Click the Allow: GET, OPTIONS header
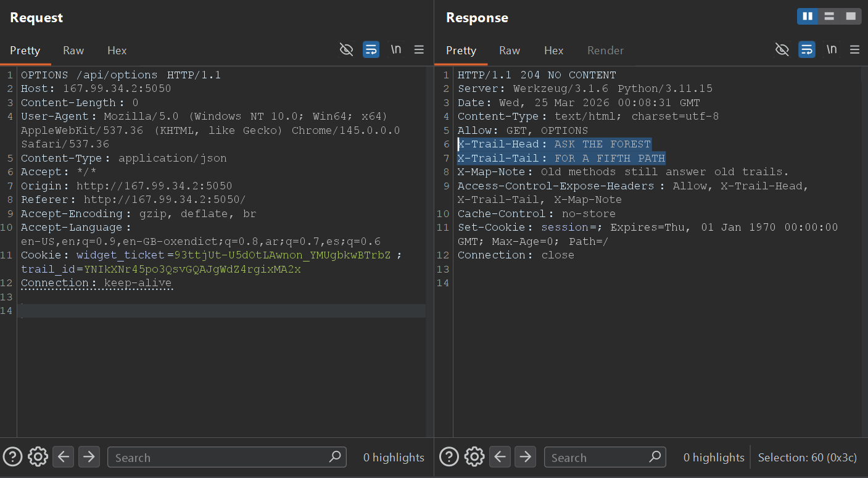Screen dimensions: 868x478 (523, 131)
